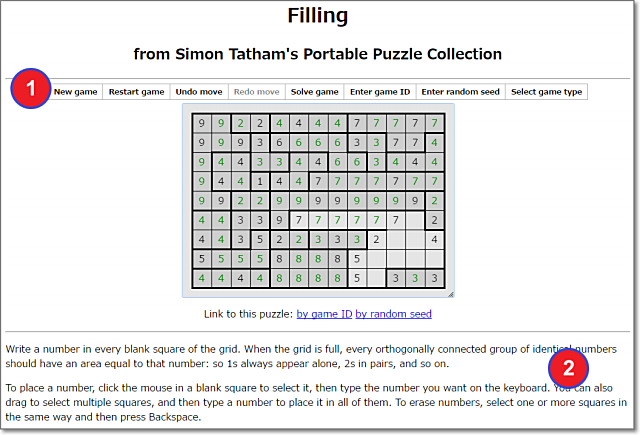Open the "by random seed" link
Image resolution: width=640 pixels, height=435 pixels.
[393, 314]
